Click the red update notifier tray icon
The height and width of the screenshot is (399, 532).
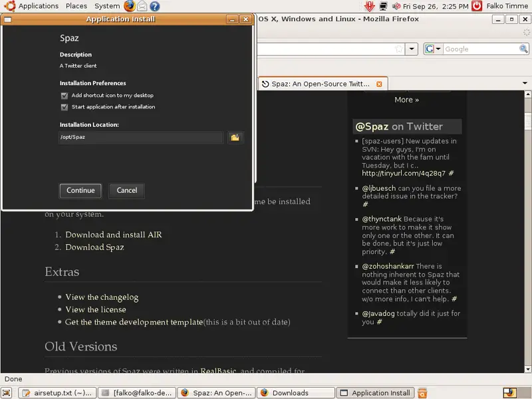(x=370, y=6)
